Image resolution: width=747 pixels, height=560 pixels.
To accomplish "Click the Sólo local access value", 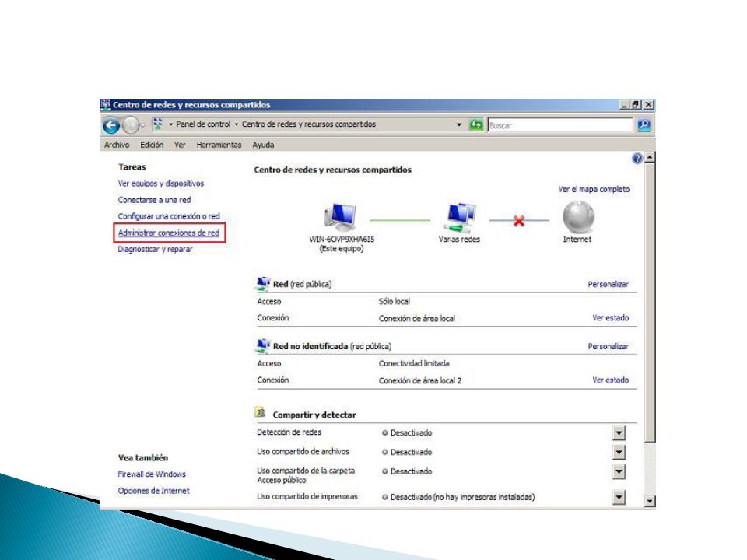I will (394, 302).
